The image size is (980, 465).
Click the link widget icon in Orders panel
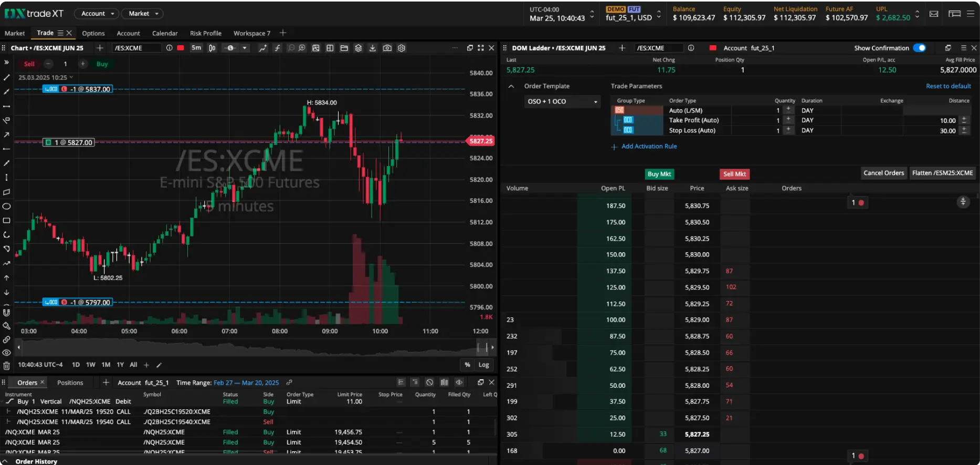tap(289, 383)
